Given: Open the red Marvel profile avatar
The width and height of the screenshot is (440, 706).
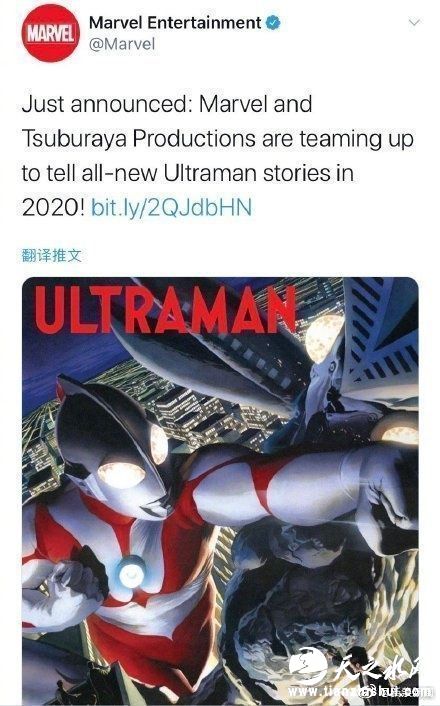Looking at the screenshot, I should pyautogui.click(x=50, y=33).
